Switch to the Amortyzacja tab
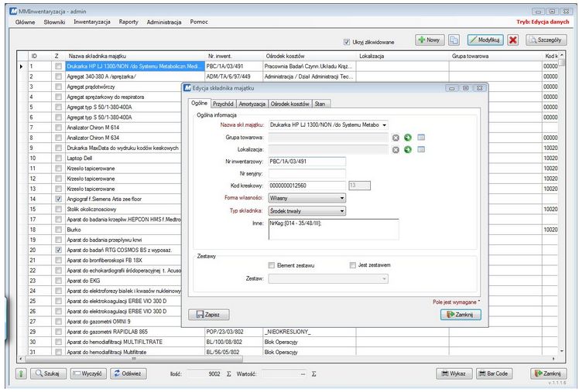The height and width of the screenshot is (392, 579). coord(252,104)
